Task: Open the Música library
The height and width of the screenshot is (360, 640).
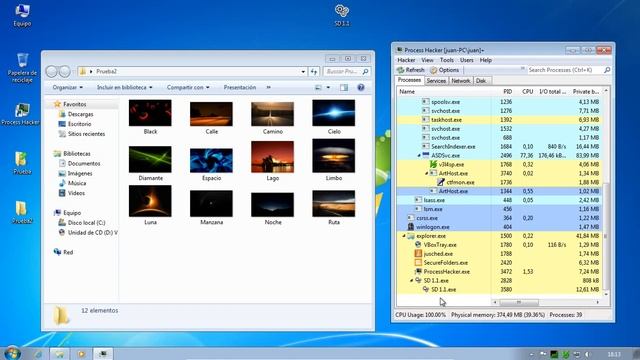Action: [x=77, y=183]
